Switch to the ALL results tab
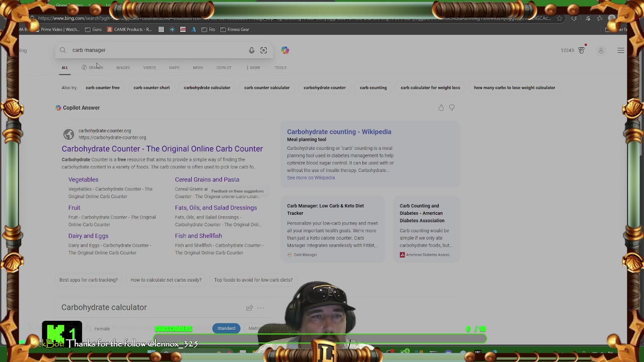Viewport: 644px width, 362px height. [x=64, y=67]
